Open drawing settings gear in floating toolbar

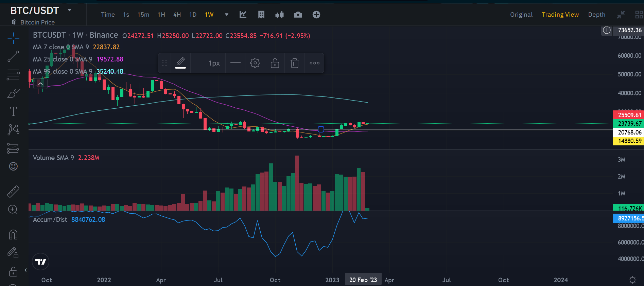pyautogui.click(x=255, y=63)
